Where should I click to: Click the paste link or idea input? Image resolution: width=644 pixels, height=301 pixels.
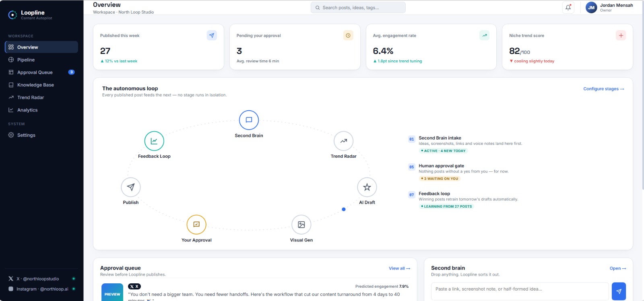point(520,291)
